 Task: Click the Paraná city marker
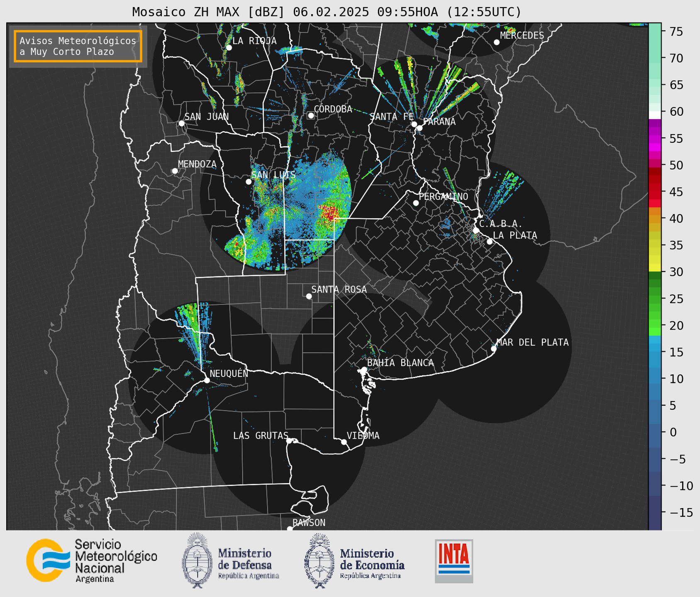pyautogui.click(x=420, y=128)
